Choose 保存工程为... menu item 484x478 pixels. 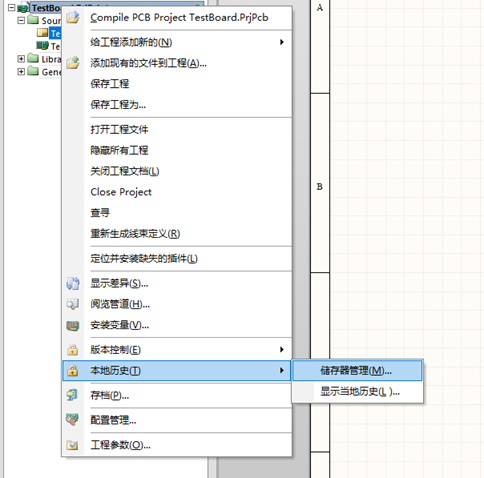coord(177,104)
